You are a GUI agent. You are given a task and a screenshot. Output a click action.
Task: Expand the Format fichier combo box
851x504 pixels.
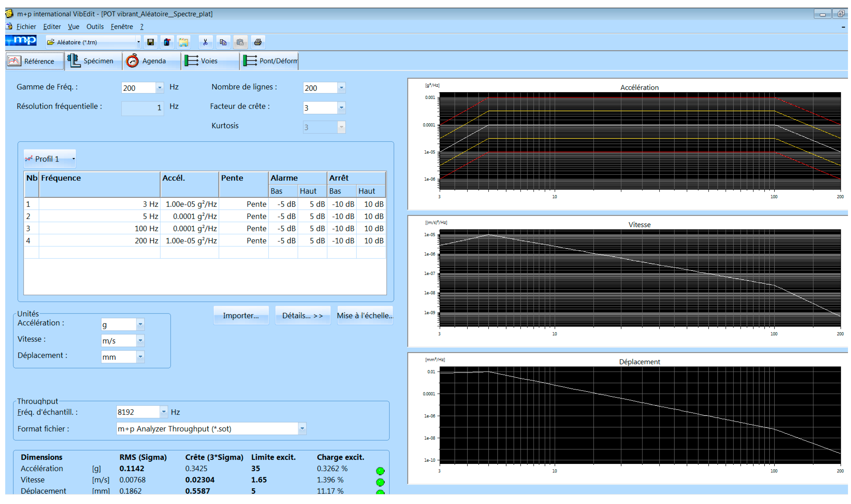coord(302,429)
